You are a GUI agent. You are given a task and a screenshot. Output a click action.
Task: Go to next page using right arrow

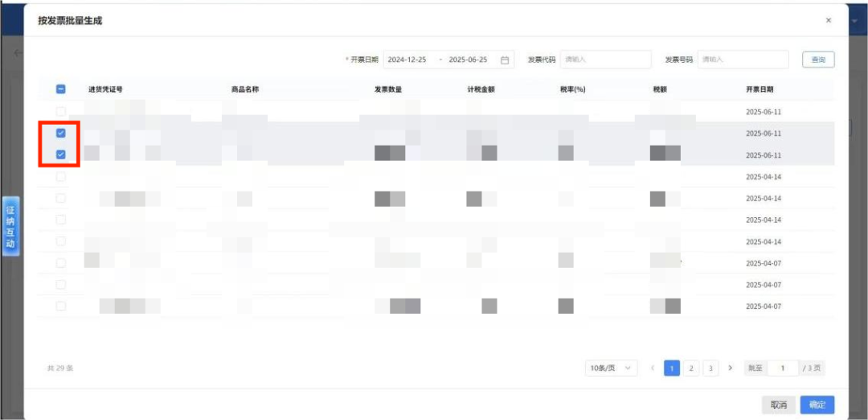point(730,368)
